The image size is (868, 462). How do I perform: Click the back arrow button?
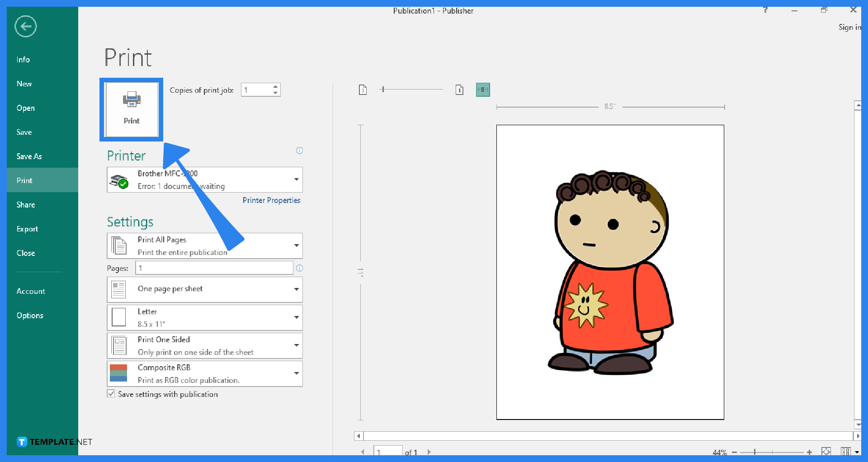pyautogui.click(x=25, y=26)
